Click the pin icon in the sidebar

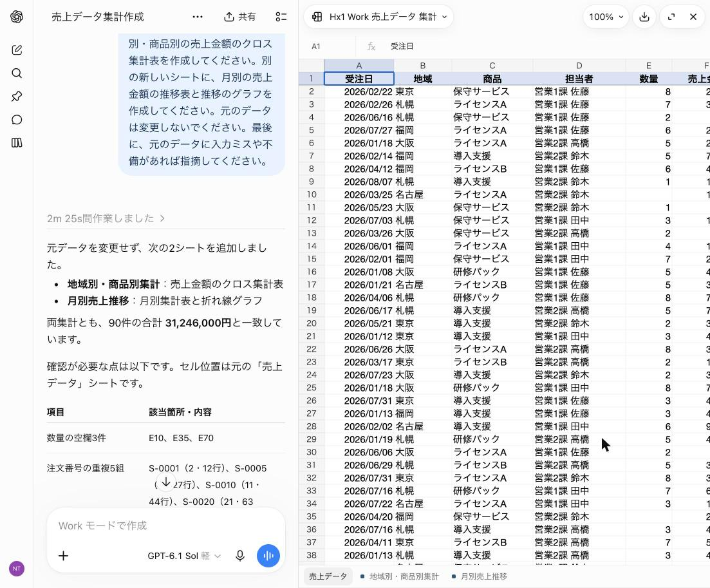point(17,96)
